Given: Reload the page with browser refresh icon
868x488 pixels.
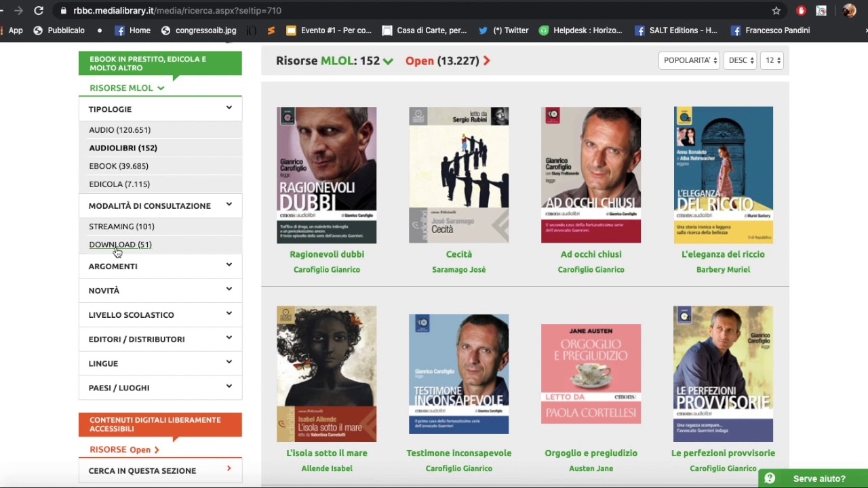Looking at the screenshot, I should (x=39, y=11).
